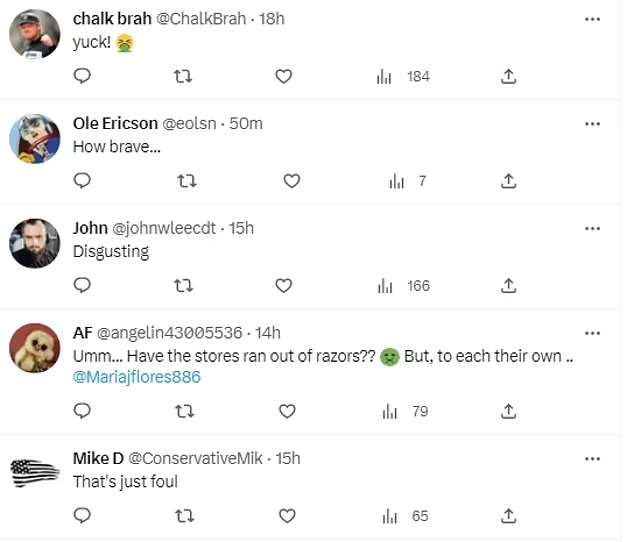Retweet Ole Ericson's "How brave..." tweet

pyautogui.click(x=186, y=181)
